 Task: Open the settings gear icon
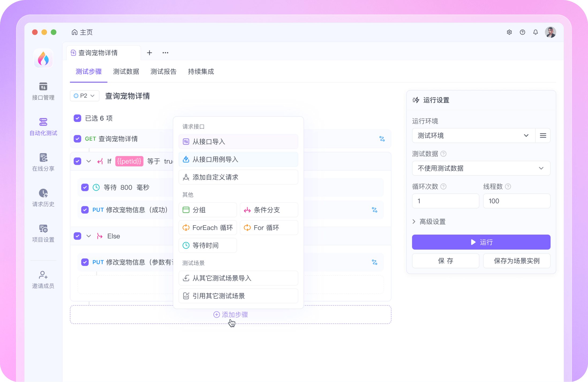point(510,32)
